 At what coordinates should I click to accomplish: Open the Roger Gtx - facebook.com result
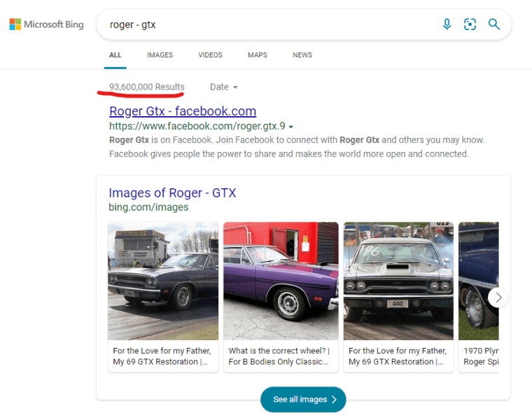click(183, 111)
